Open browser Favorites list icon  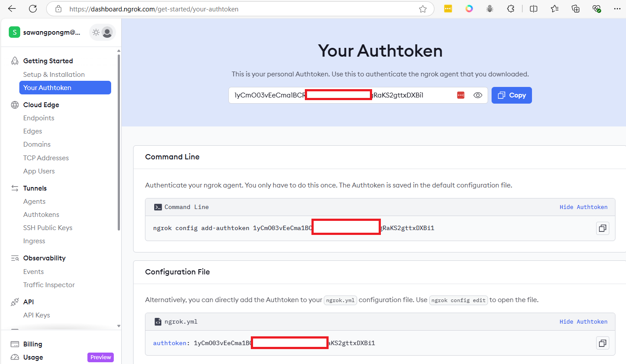tap(554, 9)
